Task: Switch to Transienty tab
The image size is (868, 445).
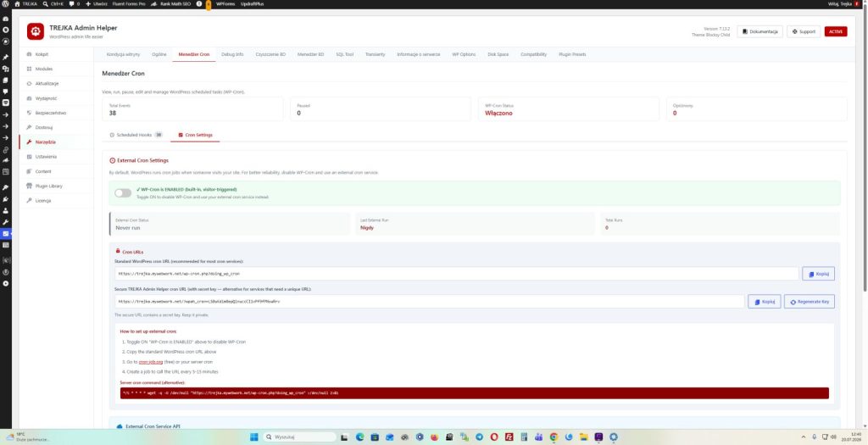Action: click(375, 54)
